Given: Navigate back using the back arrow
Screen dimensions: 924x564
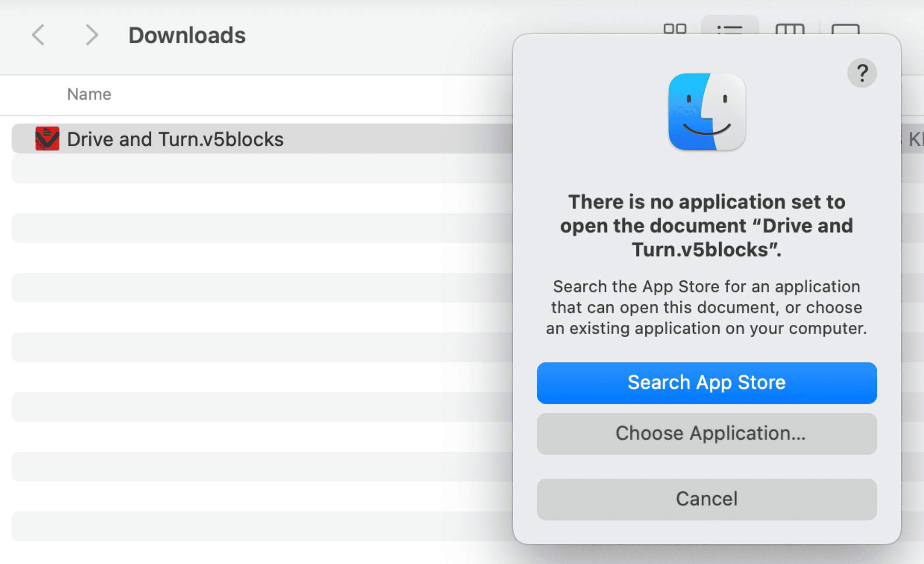Looking at the screenshot, I should (x=38, y=35).
